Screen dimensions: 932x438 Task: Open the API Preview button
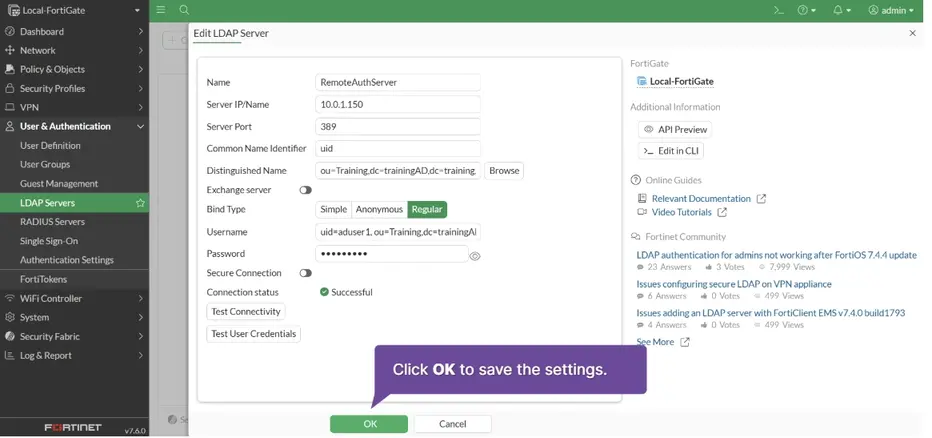pyautogui.click(x=675, y=130)
